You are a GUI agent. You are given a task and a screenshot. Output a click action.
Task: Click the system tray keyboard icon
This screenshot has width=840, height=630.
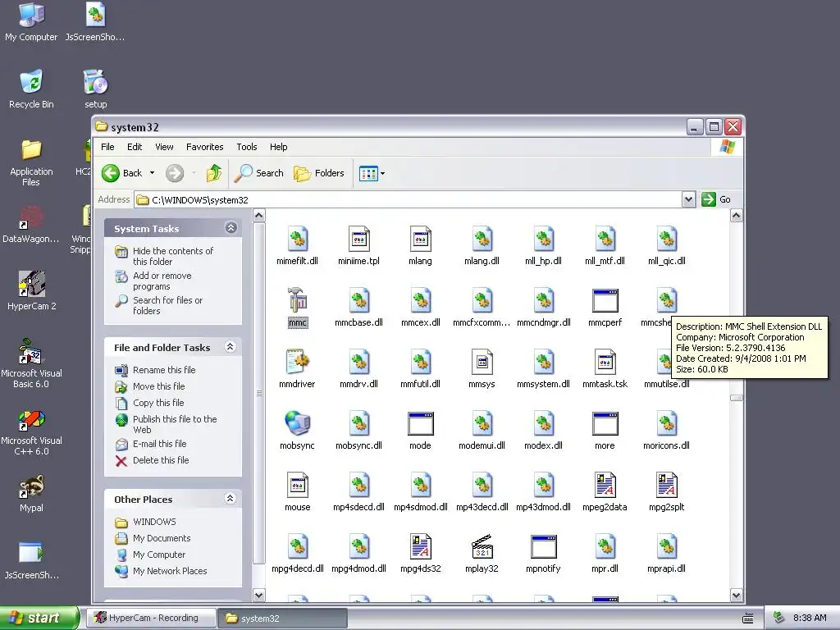point(748,619)
